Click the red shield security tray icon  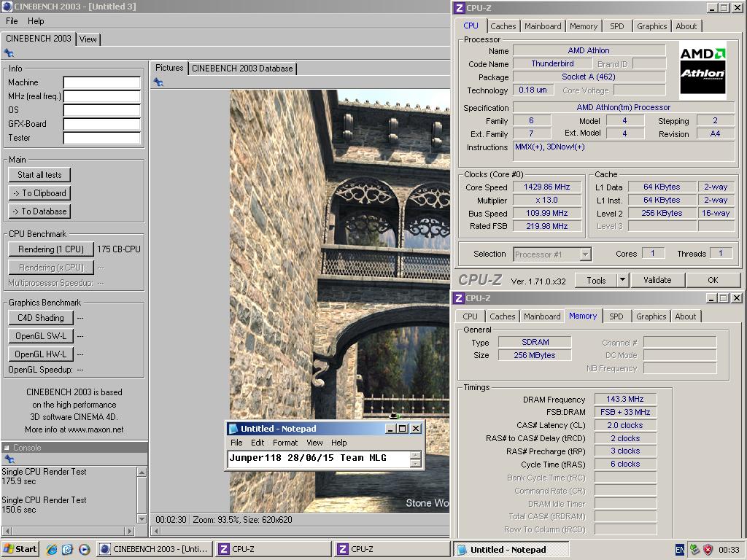(708, 550)
